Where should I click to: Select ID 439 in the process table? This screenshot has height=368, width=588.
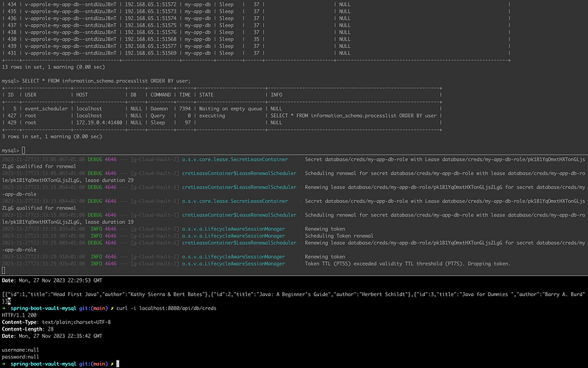tap(12, 46)
